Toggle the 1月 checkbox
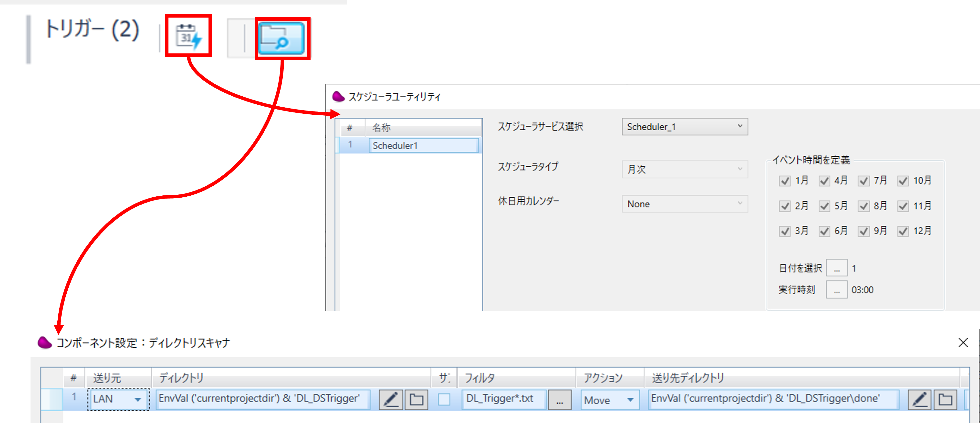This screenshot has height=423, width=980. click(784, 181)
